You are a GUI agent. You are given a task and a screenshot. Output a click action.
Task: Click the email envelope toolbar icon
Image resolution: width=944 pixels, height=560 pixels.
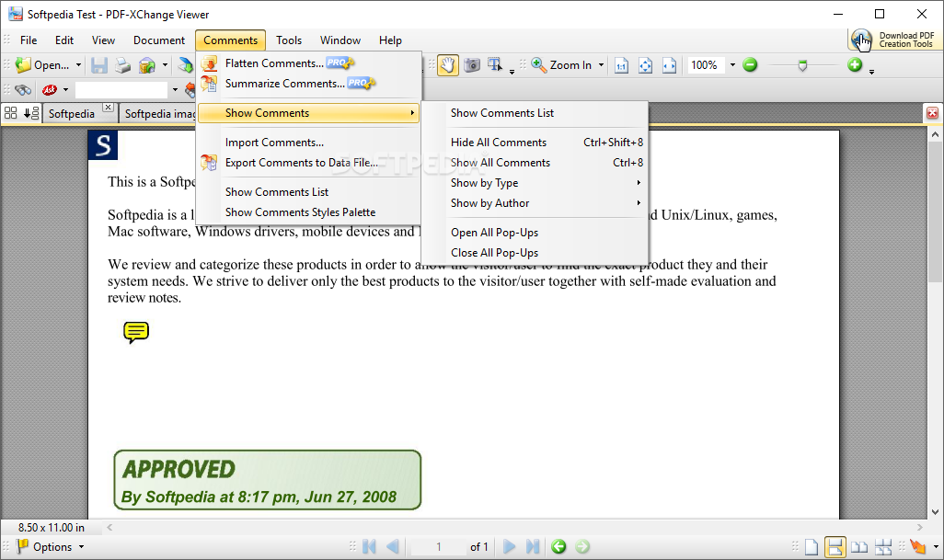click(147, 65)
